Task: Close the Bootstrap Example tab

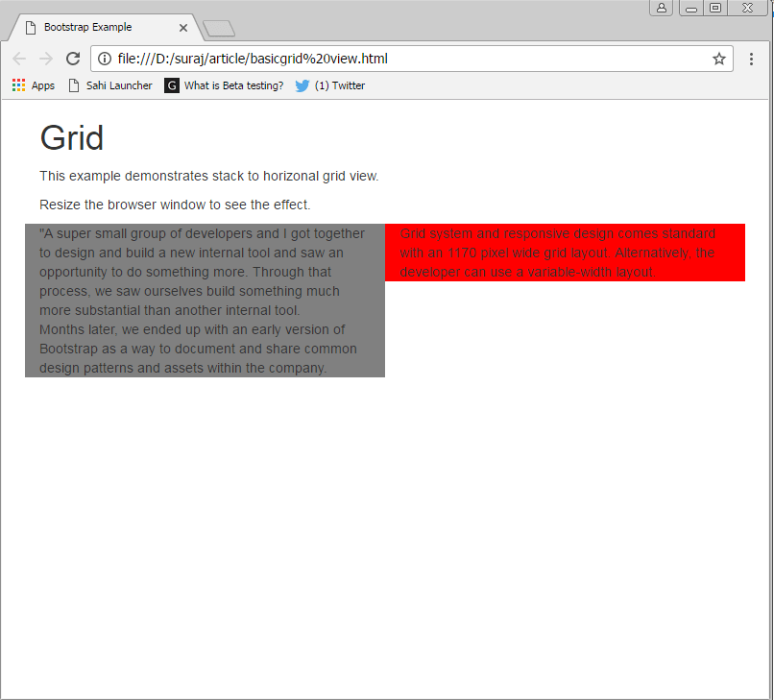Action: (183, 28)
